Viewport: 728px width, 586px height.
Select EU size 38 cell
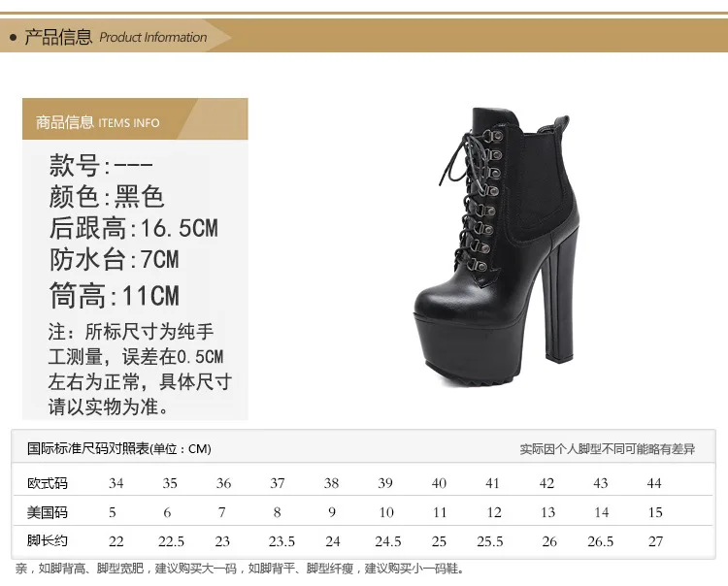pyautogui.click(x=331, y=483)
